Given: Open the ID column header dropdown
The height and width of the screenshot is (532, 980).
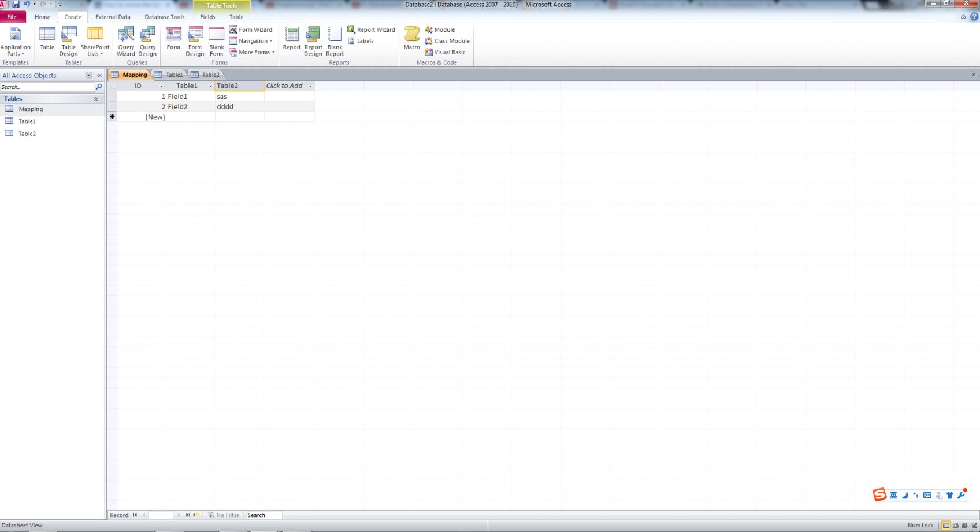Looking at the screenshot, I should (x=161, y=86).
